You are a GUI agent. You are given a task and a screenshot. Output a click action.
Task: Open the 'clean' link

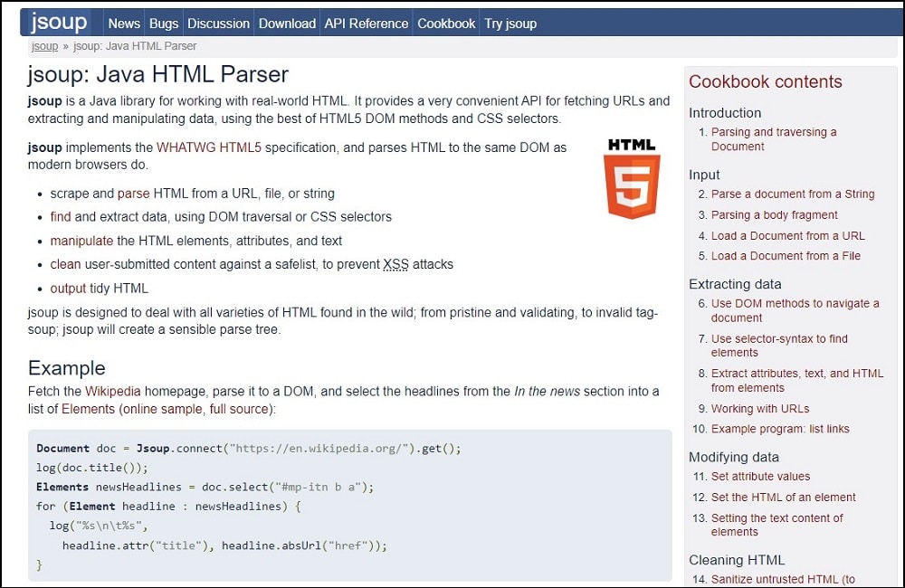click(65, 264)
